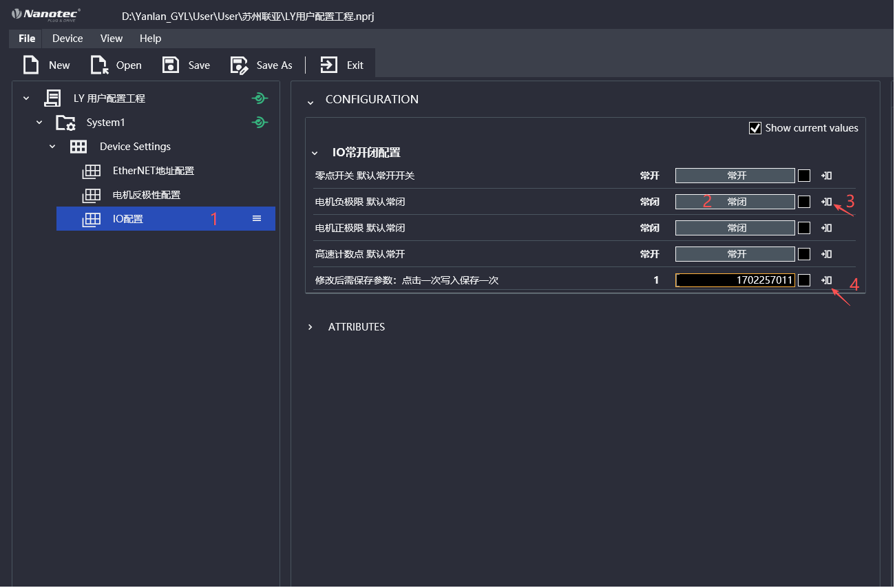Click the Nanotec logo in title bar
895x588 pixels.
(46, 14)
